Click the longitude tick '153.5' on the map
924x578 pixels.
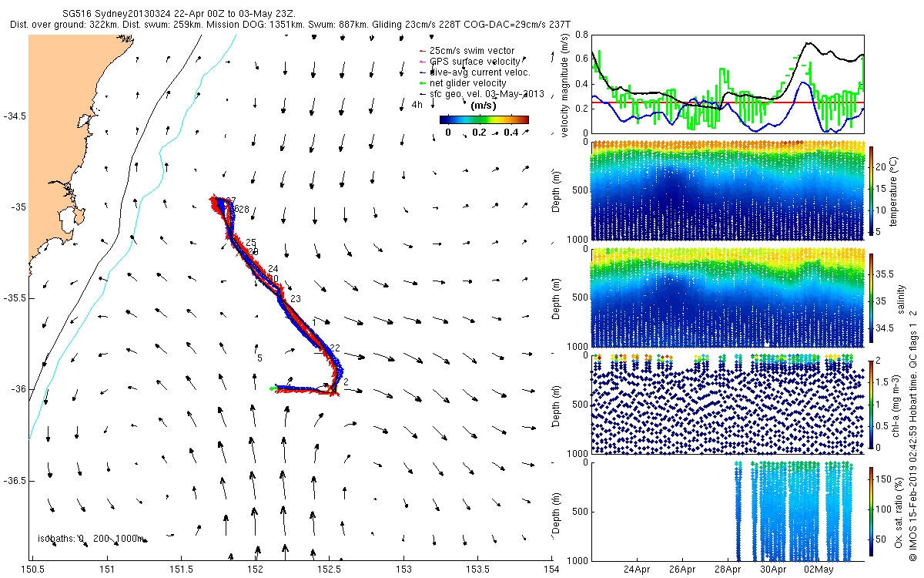[477, 569]
